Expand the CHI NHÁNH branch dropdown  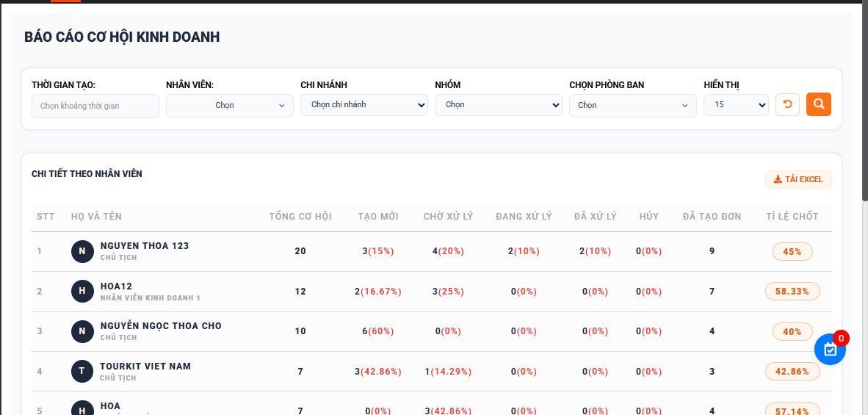pos(364,105)
